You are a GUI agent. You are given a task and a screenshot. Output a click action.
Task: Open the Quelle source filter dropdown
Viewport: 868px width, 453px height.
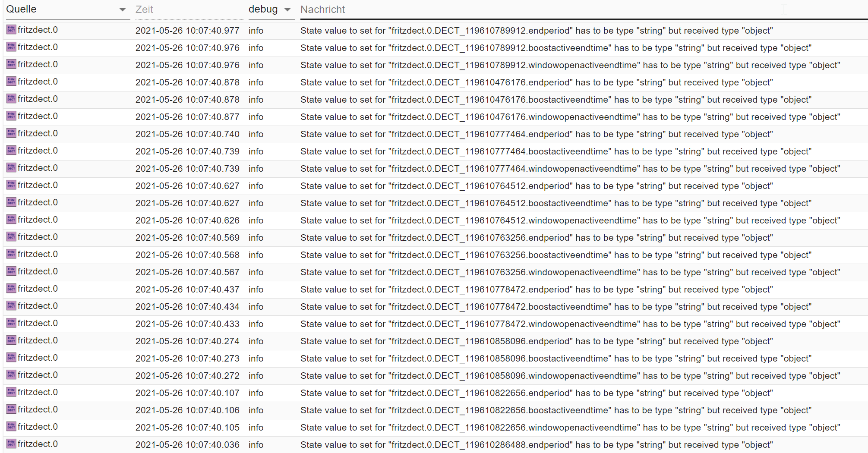[122, 9]
